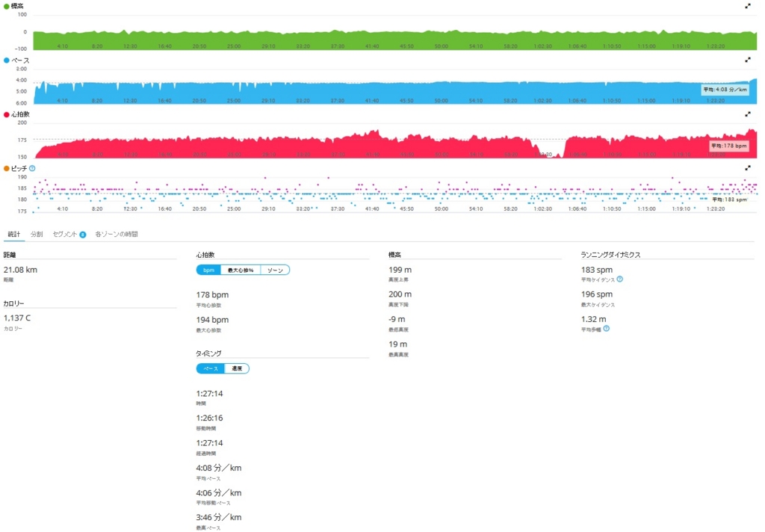Screen dimensions: 765x532
Task: Select ペース timing option
Action: point(210,368)
